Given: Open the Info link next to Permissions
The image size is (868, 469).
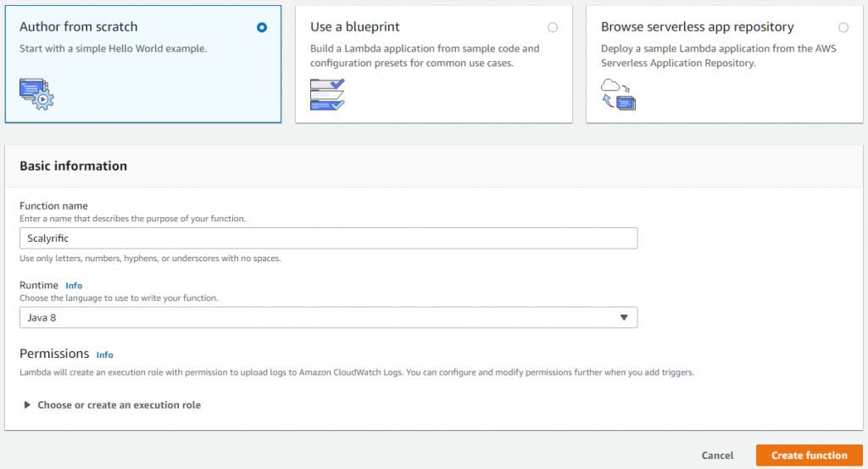Looking at the screenshot, I should tap(104, 355).
